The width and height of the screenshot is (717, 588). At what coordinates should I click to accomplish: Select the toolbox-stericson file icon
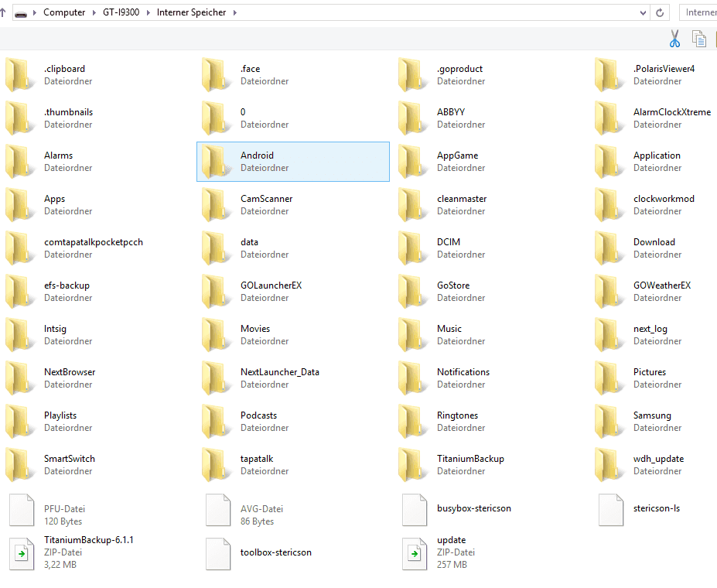tap(218, 554)
